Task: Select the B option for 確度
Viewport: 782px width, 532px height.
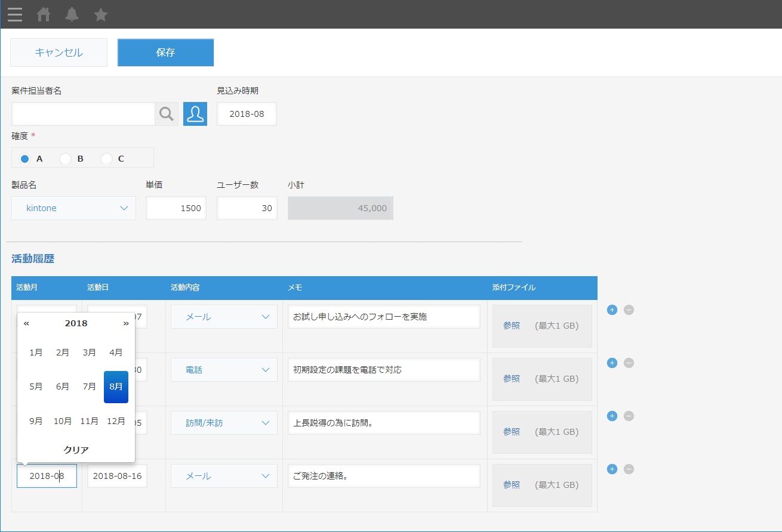Action: [64, 159]
